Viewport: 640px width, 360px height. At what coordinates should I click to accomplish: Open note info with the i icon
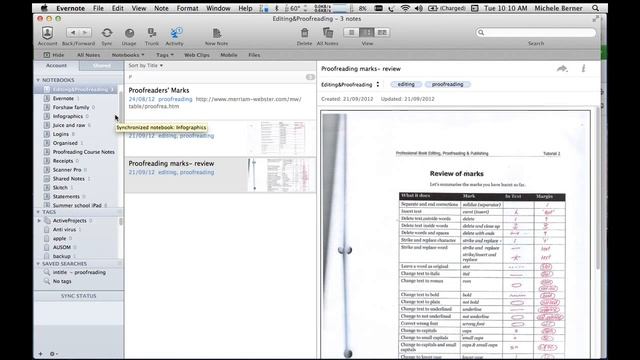584,69
